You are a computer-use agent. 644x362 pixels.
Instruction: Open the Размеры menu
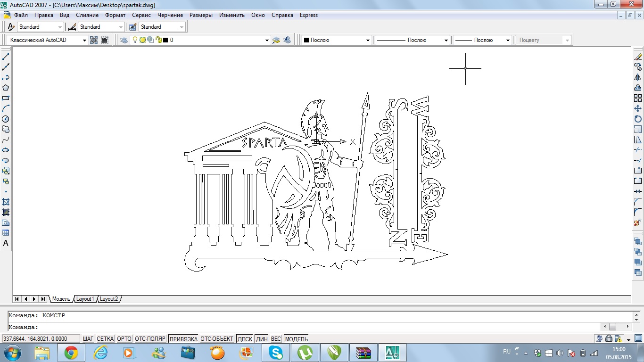(x=201, y=15)
